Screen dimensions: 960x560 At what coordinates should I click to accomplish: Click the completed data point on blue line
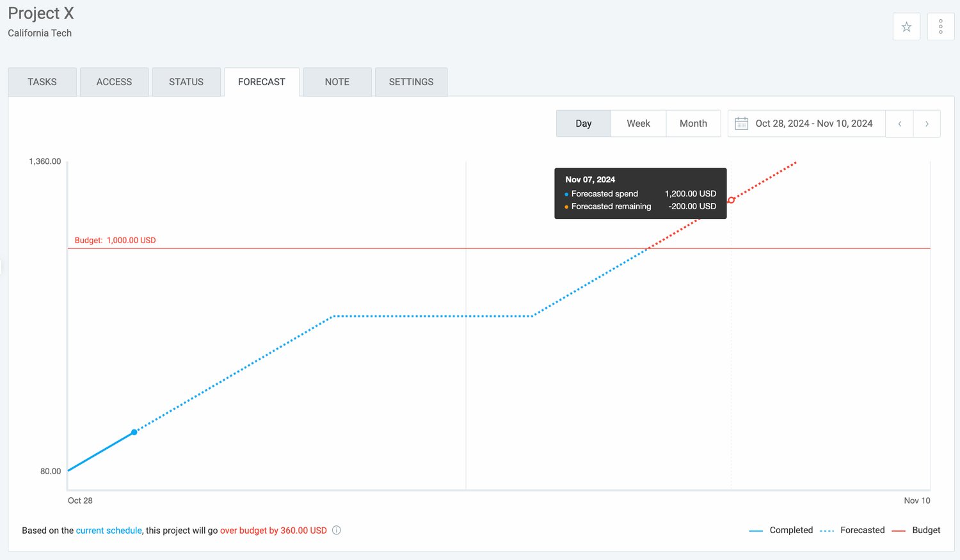(134, 433)
